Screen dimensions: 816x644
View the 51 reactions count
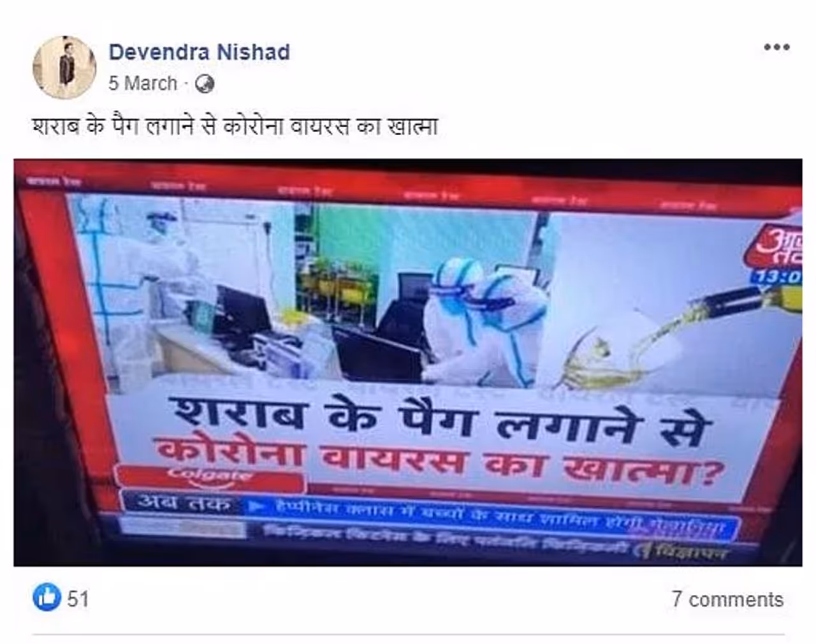tap(78, 599)
